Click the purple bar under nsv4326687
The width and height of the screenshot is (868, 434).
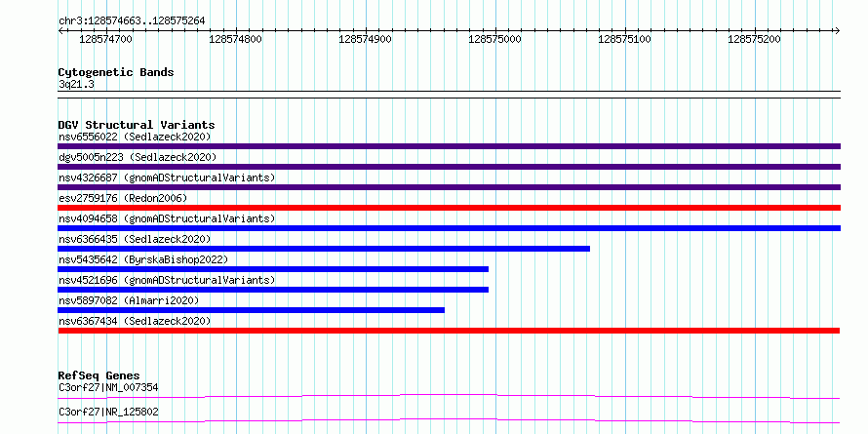pos(449,187)
